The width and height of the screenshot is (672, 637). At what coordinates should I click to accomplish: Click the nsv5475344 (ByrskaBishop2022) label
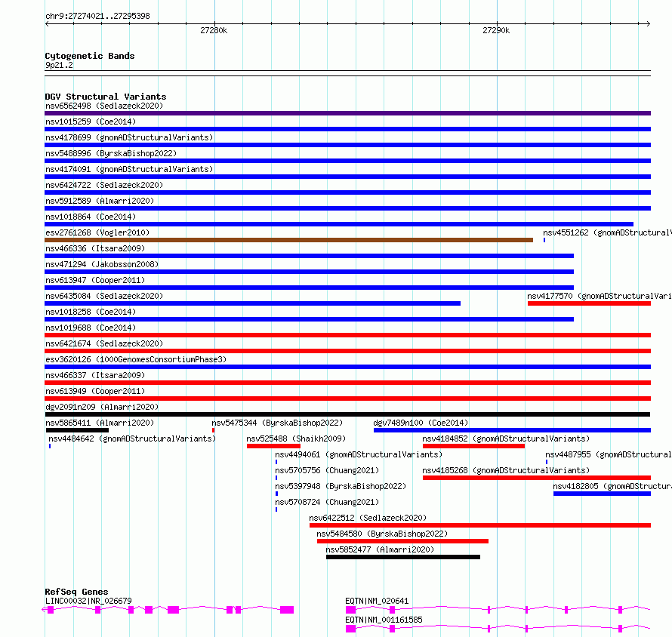point(277,423)
